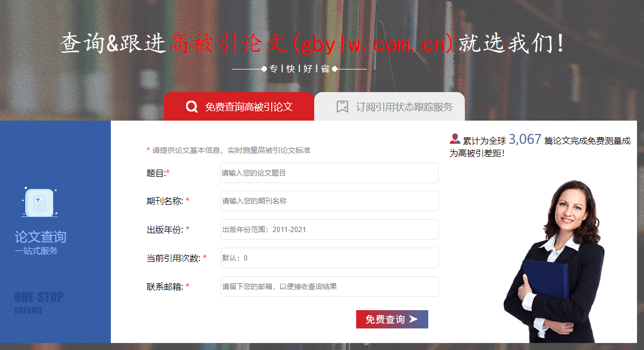644x350 pixels.
Task: Click the magnifier icon on the red tab
Action: [x=192, y=107]
